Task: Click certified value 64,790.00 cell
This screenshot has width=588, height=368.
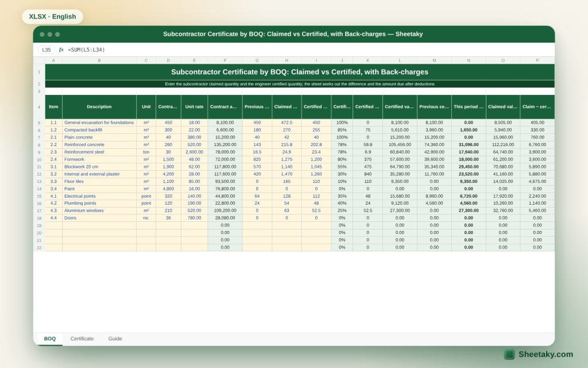Action: [x=400, y=167]
